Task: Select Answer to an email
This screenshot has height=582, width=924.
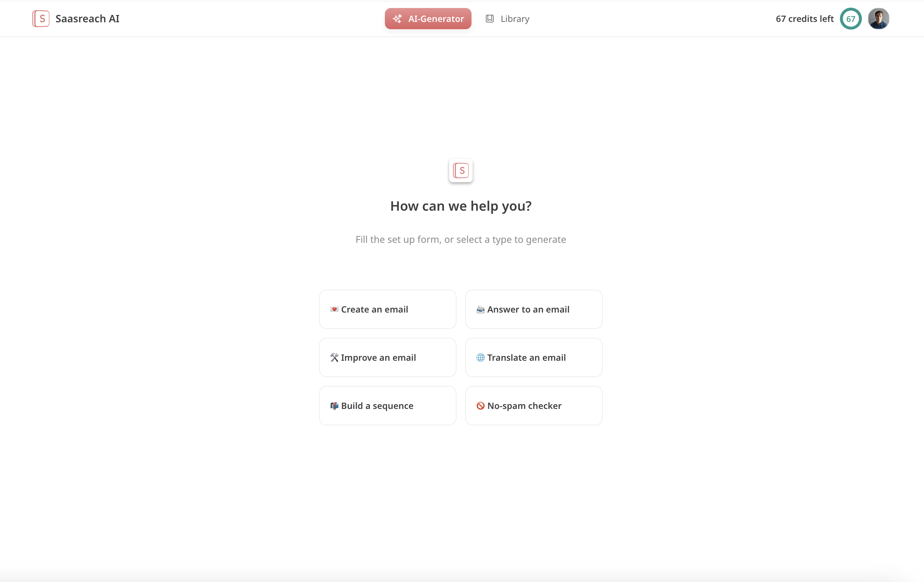Action: pos(534,309)
